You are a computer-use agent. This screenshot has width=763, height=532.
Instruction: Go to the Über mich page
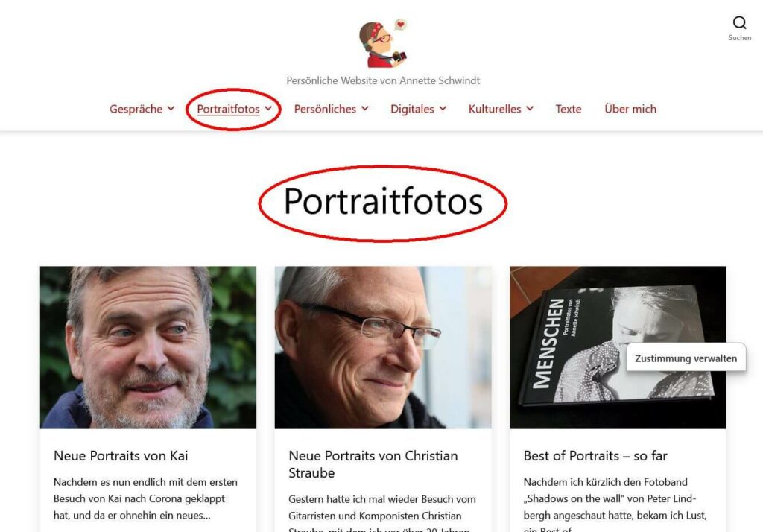[x=630, y=109]
